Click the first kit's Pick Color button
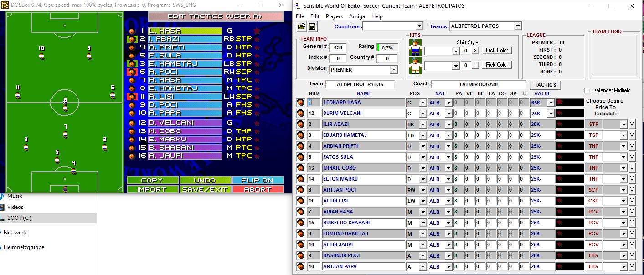This screenshot has height=275, width=644. pos(496,50)
